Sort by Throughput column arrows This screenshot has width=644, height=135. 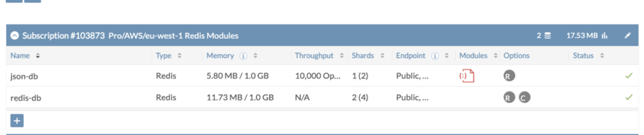tap(342, 56)
